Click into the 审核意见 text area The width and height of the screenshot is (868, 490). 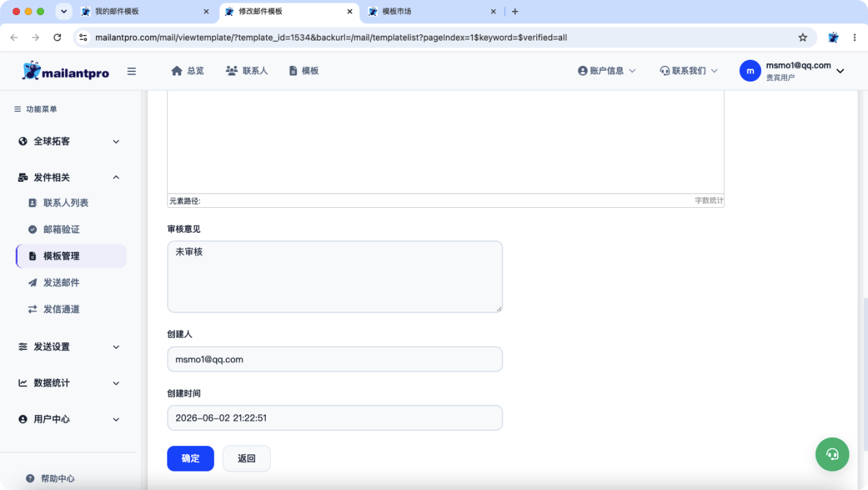coord(335,277)
